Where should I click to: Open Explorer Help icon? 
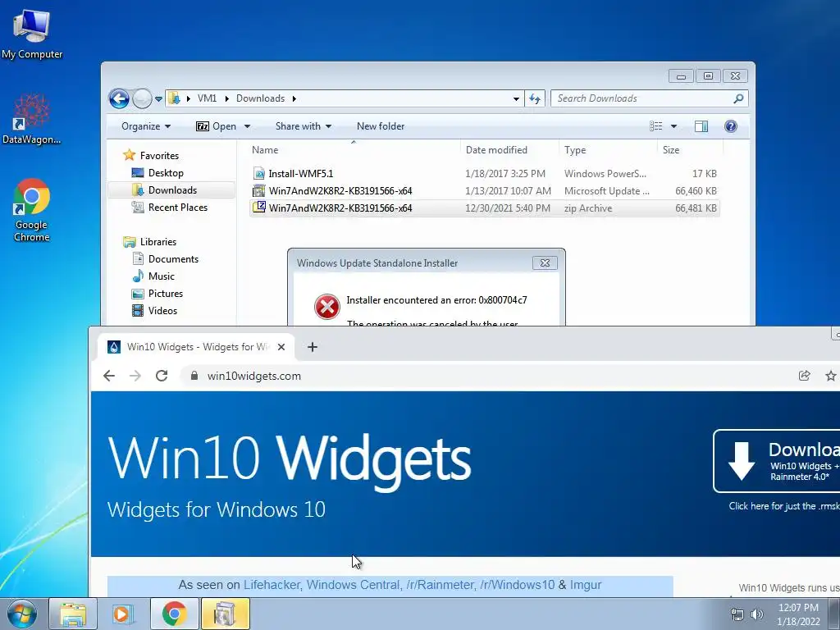click(731, 126)
